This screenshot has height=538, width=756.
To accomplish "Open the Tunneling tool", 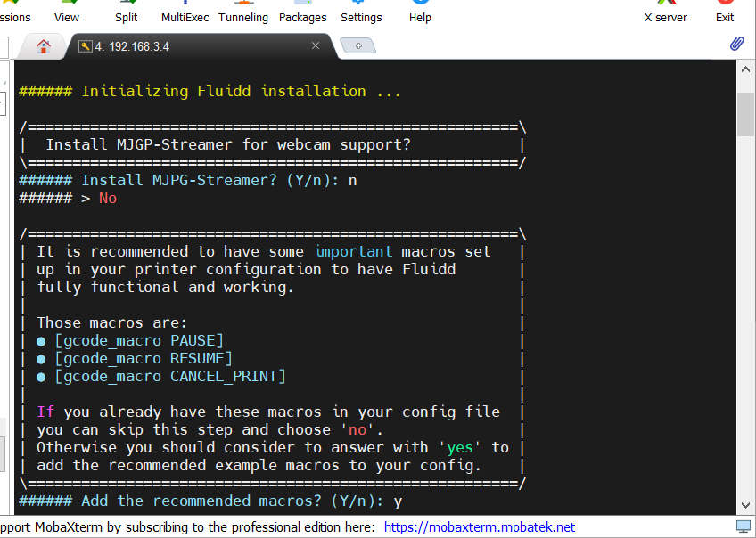I will [243, 12].
